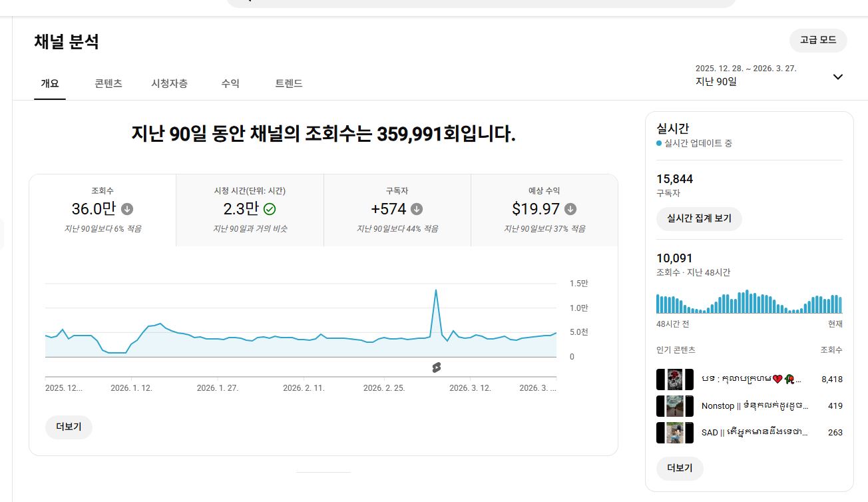Click the 고급 모드 button
This screenshot has height=502, width=868.
[x=818, y=40]
